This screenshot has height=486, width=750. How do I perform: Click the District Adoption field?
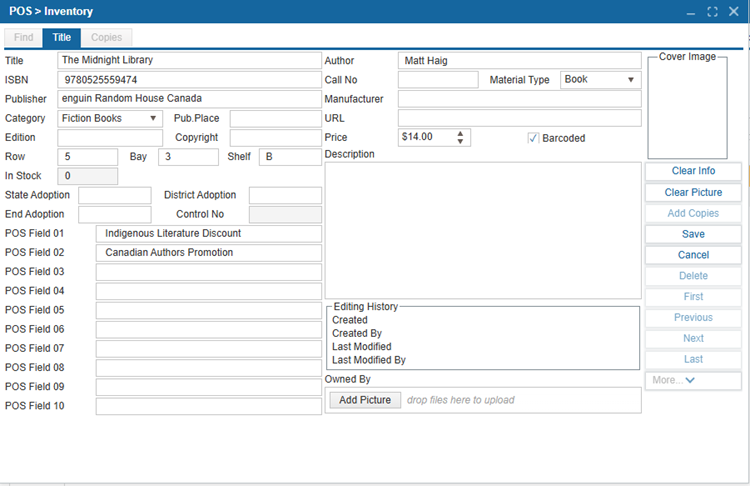click(285, 195)
